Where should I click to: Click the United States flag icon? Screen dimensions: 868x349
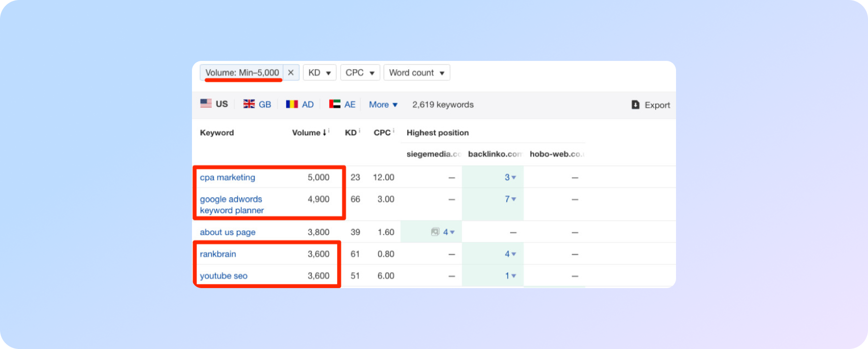pos(206,103)
